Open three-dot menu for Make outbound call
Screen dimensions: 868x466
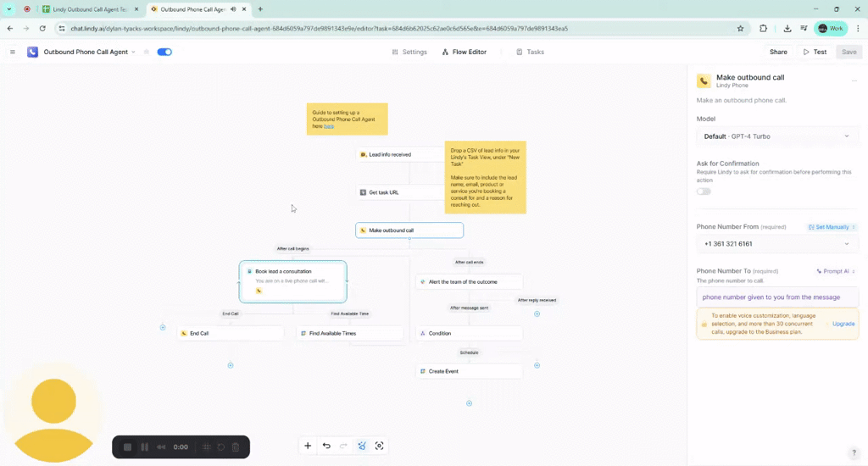point(854,81)
